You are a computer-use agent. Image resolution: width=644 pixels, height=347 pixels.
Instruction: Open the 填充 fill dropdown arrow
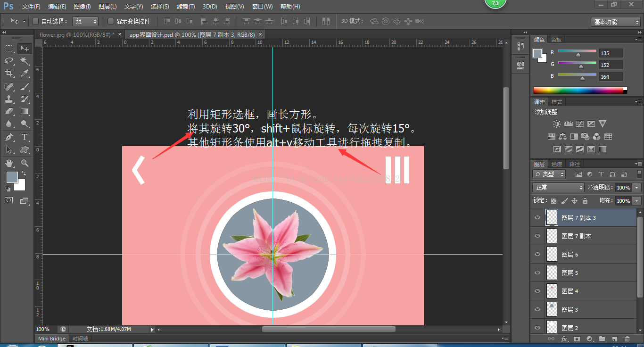(637, 200)
